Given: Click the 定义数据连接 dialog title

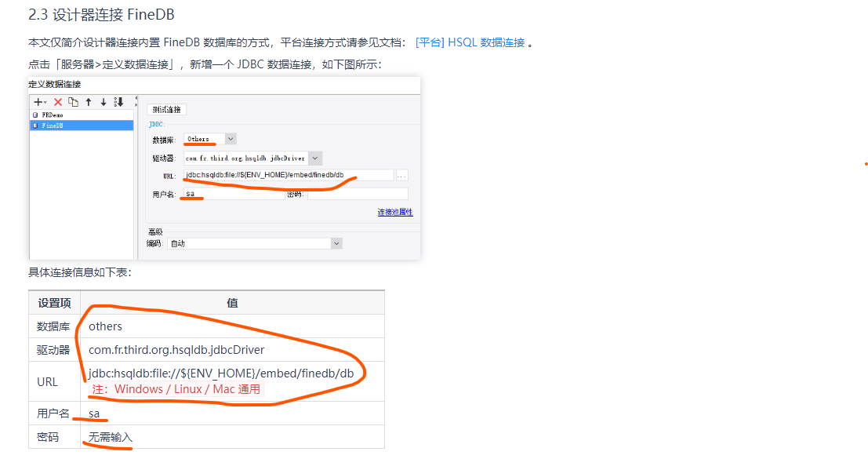Looking at the screenshot, I should 55,84.
